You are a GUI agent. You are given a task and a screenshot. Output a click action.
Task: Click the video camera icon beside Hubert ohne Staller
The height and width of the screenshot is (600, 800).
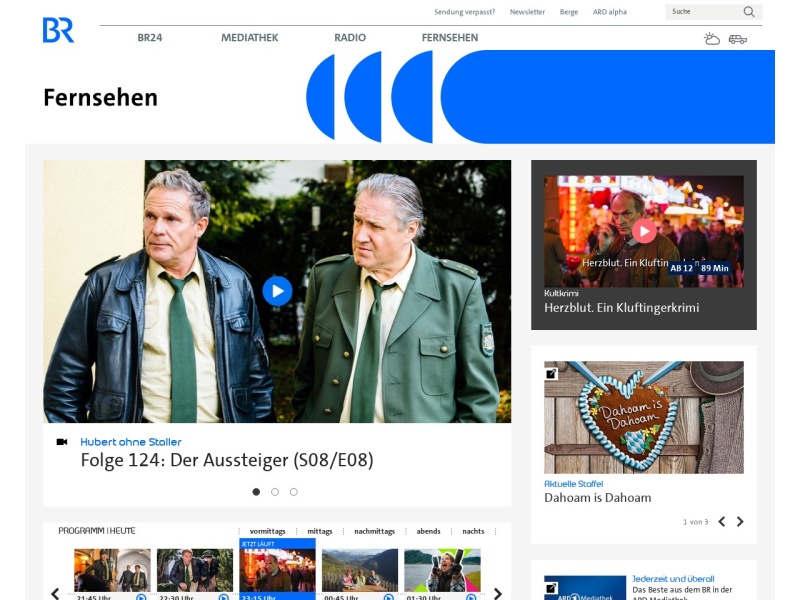point(62,442)
